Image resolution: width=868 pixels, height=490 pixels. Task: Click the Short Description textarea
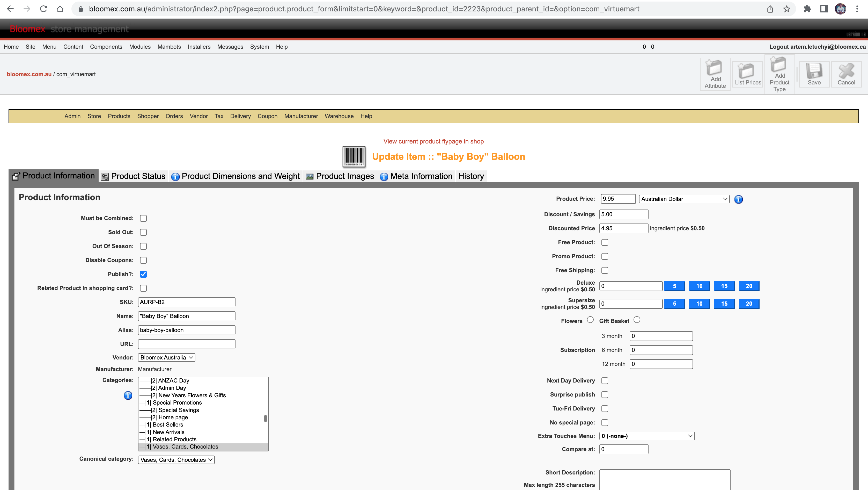665,480
